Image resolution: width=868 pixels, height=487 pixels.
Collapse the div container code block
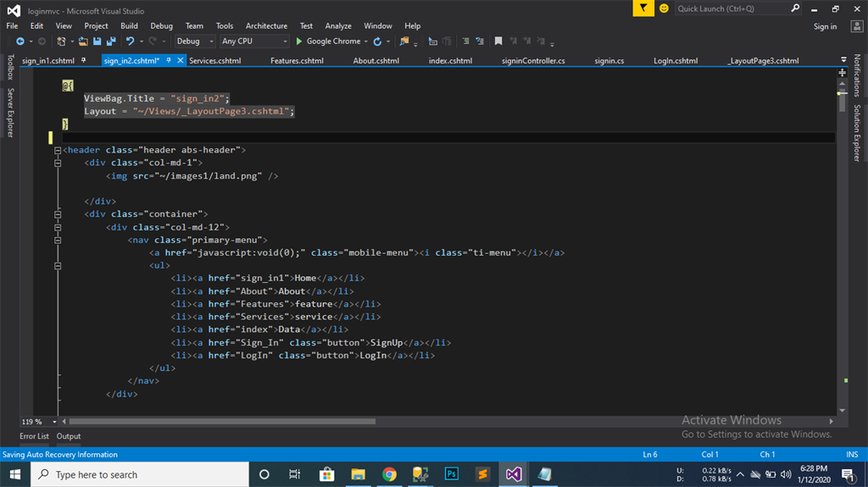pyautogui.click(x=58, y=214)
